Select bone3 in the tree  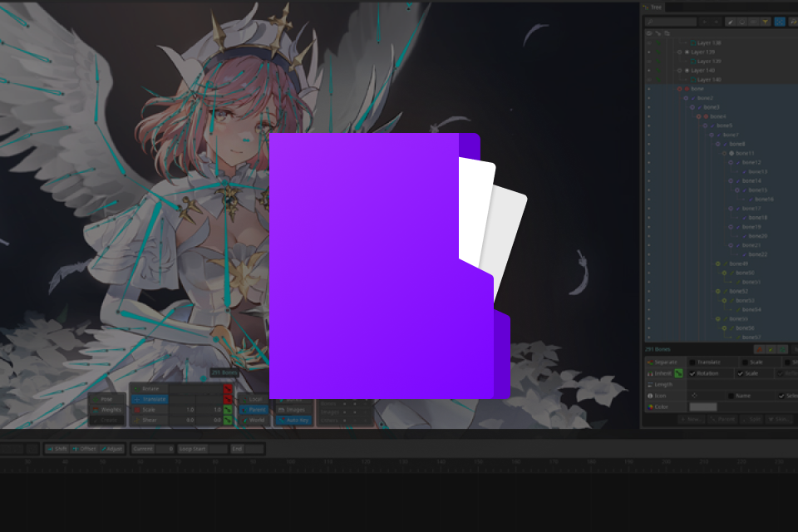pos(712,107)
